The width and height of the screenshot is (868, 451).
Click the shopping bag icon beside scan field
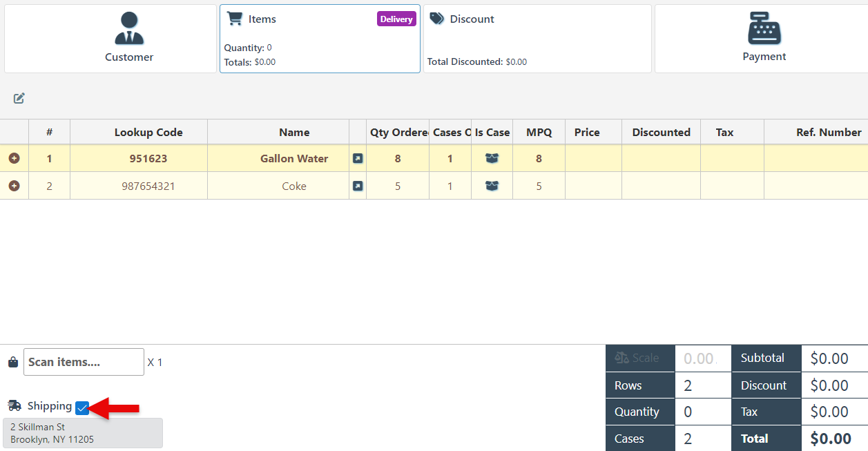(x=12, y=363)
